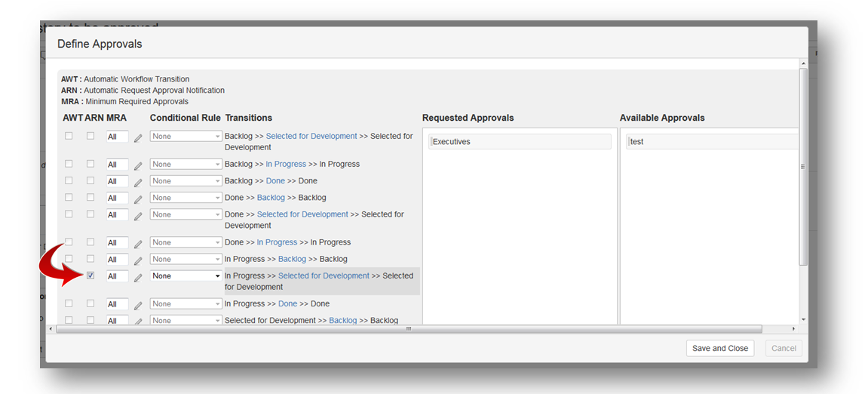868x394 pixels.
Task: Click pencil icon for Backlog to In Progress row
Action: point(138,165)
